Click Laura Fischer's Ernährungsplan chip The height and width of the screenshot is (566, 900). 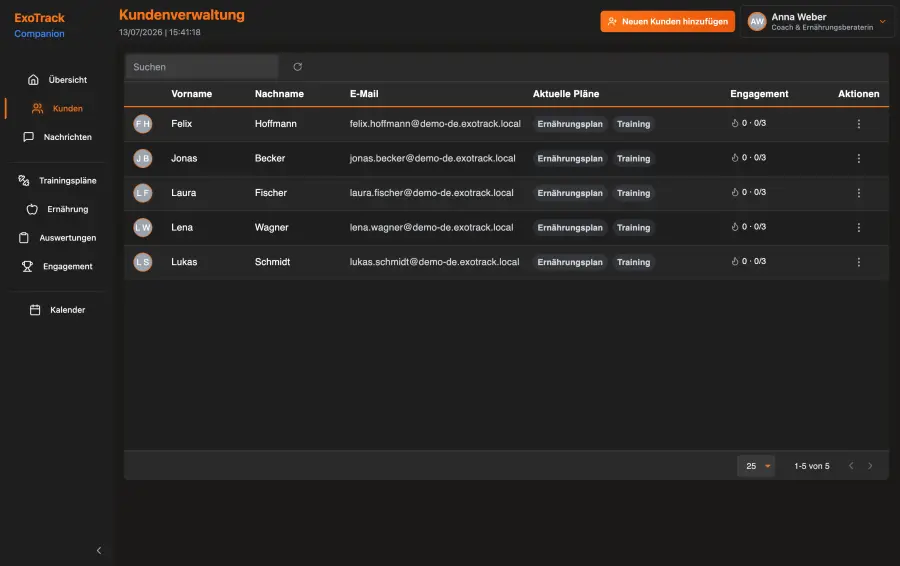570,193
